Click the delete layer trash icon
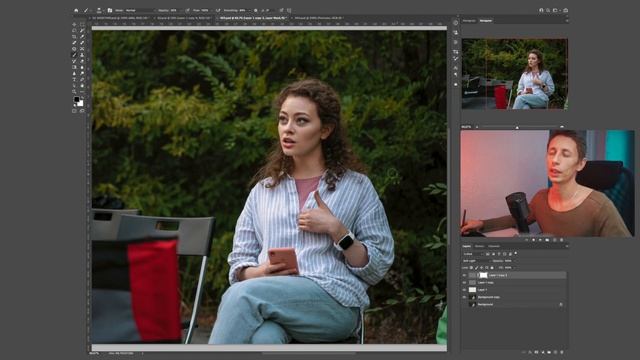 pos(562,352)
